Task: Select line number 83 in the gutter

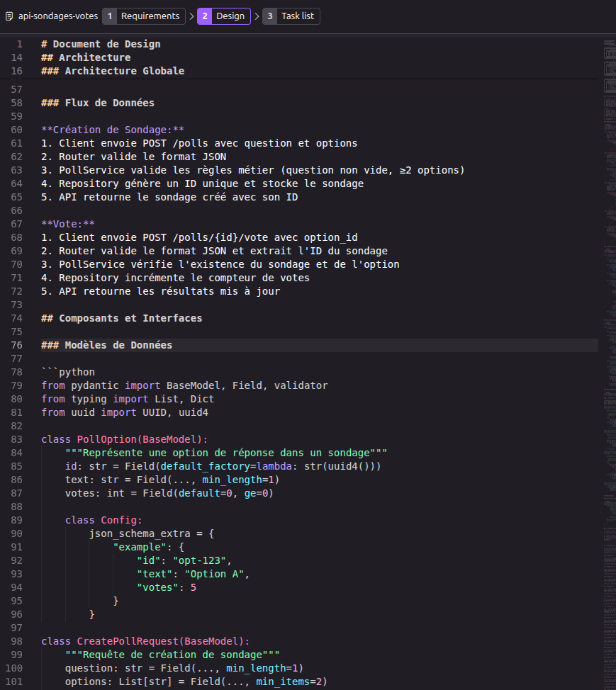Action: tap(17, 440)
